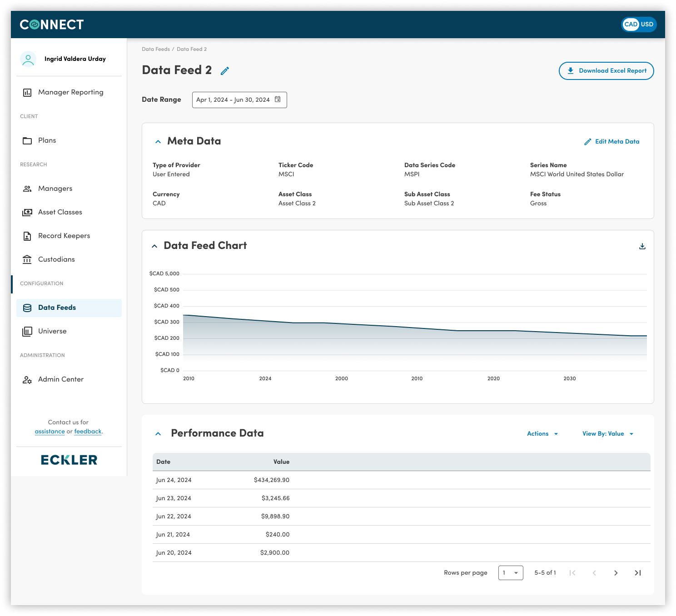Click the Asset Class 2 value

pos(297,204)
